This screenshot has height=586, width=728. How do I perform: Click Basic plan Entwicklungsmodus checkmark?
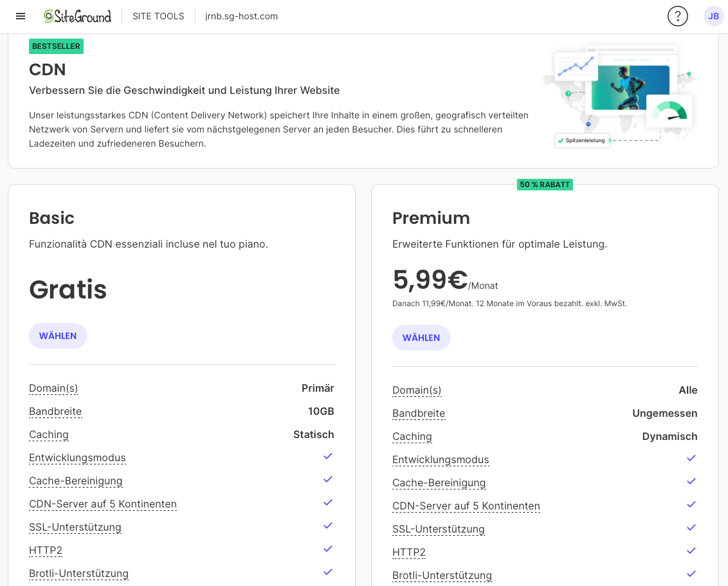point(328,456)
